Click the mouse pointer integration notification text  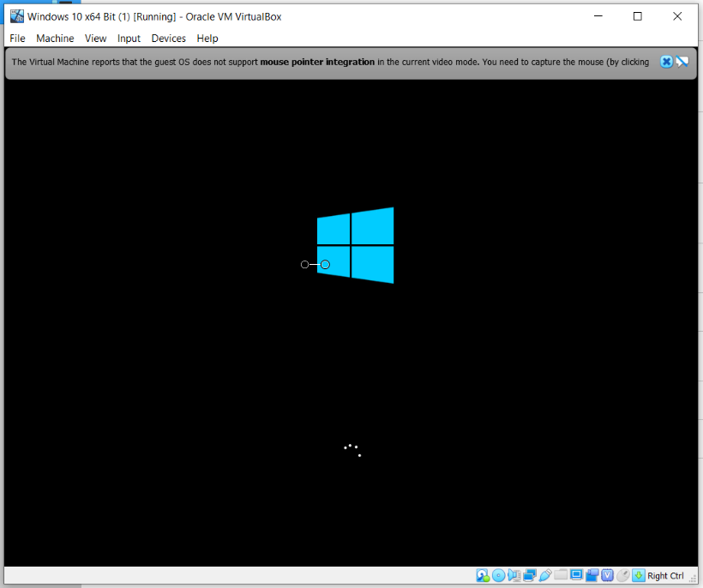[x=330, y=62]
